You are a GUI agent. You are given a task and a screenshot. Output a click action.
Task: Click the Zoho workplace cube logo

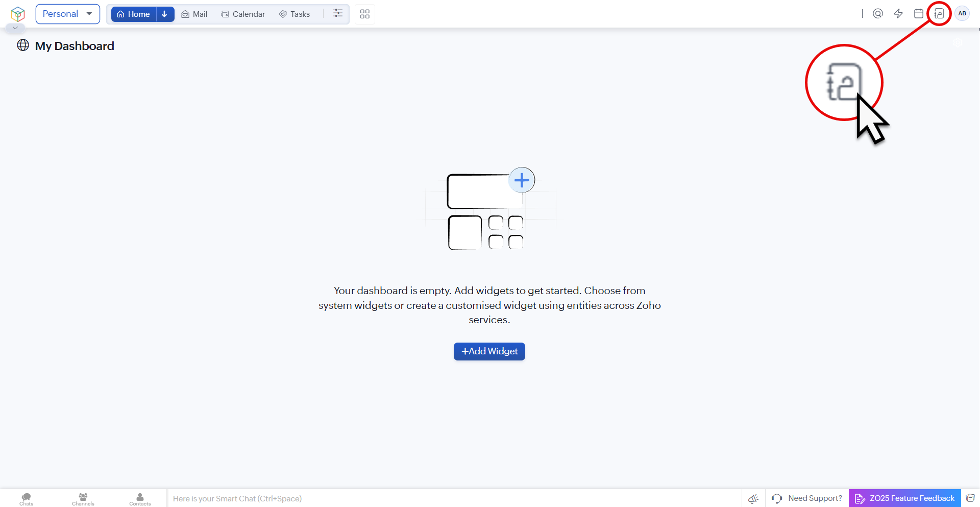click(x=18, y=14)
